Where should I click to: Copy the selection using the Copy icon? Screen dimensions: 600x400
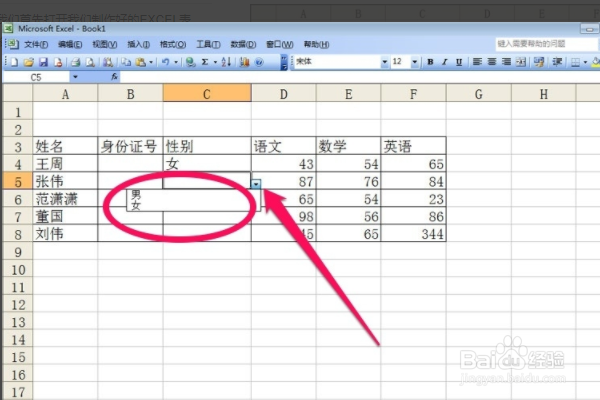pyautogui.click(x=126, y=62)
